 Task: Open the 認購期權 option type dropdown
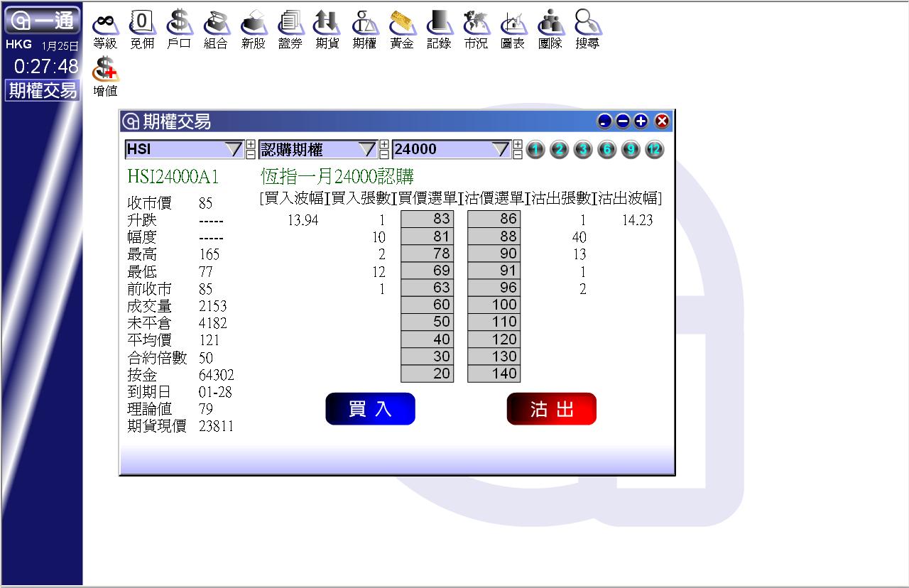coord(366,150)
